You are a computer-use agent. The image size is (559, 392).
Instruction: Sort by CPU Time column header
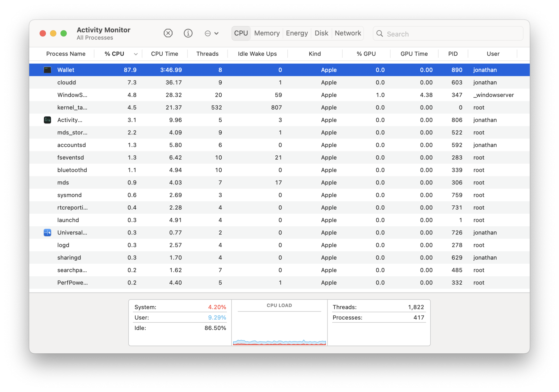pyautogui.click(x=164, y=54)
